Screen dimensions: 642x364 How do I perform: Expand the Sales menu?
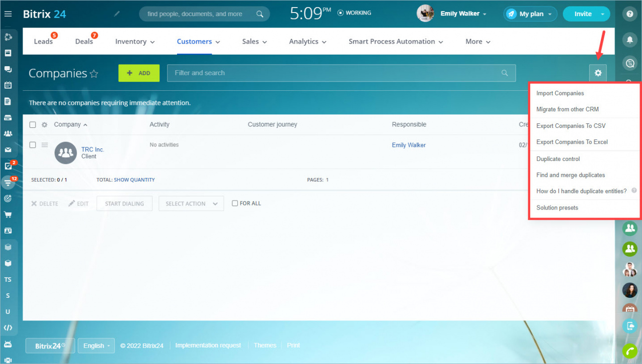point(254,42)
